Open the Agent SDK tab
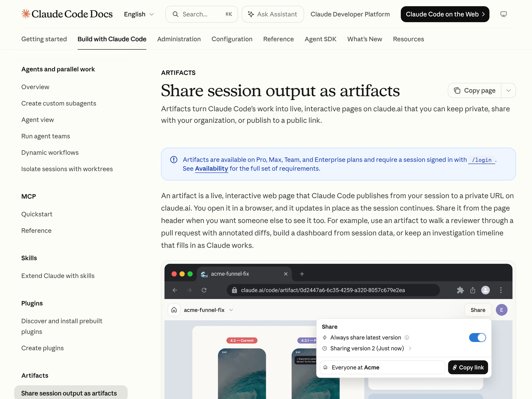 320,39
